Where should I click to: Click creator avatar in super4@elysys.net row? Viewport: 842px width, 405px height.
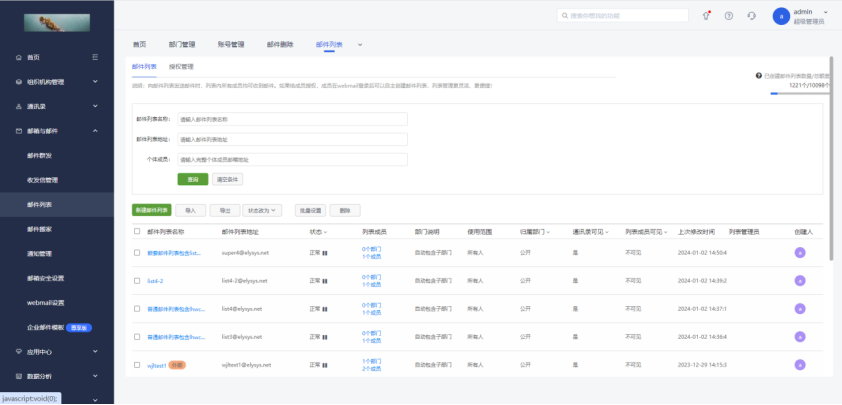pyautogui.click(x=800, y=252)
